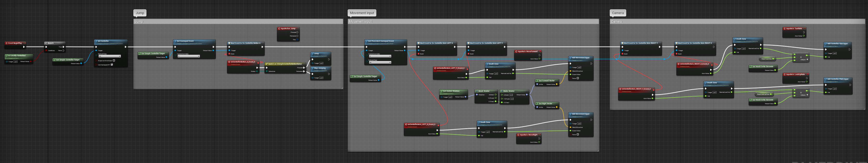Click the InputAction Jump event icon
The height and width of the screenshot is (163, 868).
[x=279, y=29]
